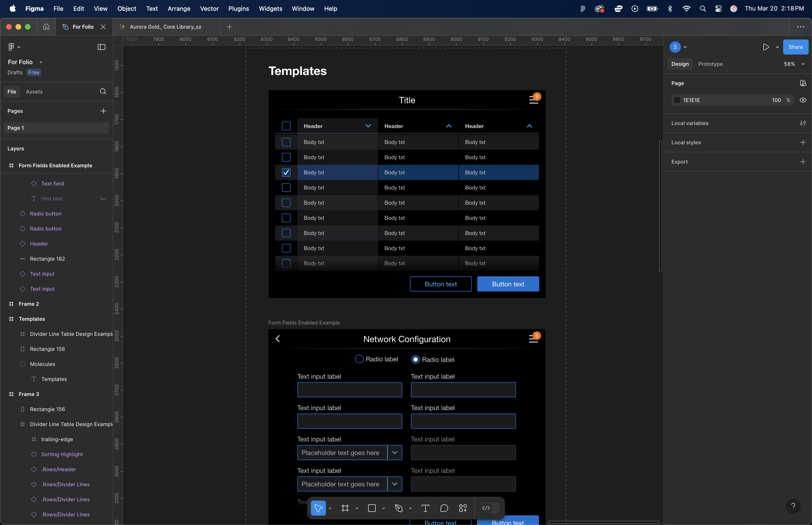Screen dimensions: 812x525
Task: Toggle Dev Mode switch in toolbar
Action: pos(490,508)
